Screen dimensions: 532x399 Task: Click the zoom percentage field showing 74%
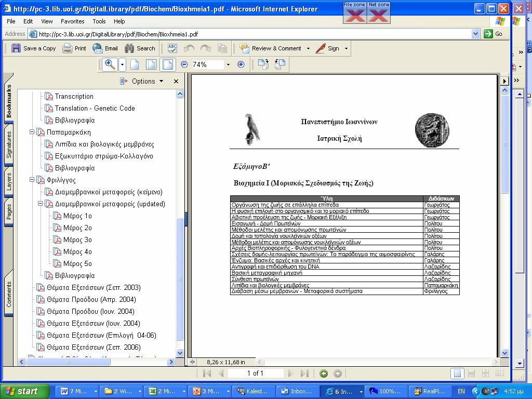tap(207, 64)
